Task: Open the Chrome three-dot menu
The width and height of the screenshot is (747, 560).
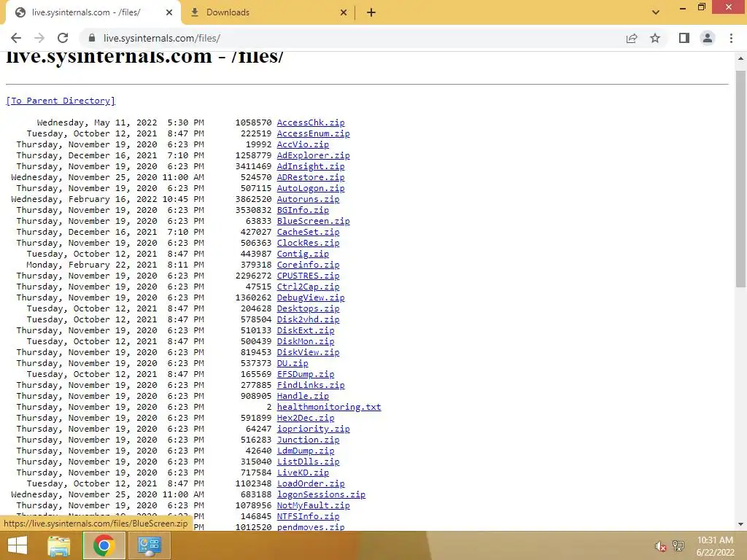Action: pyautogui.click(x=731, y=38)
